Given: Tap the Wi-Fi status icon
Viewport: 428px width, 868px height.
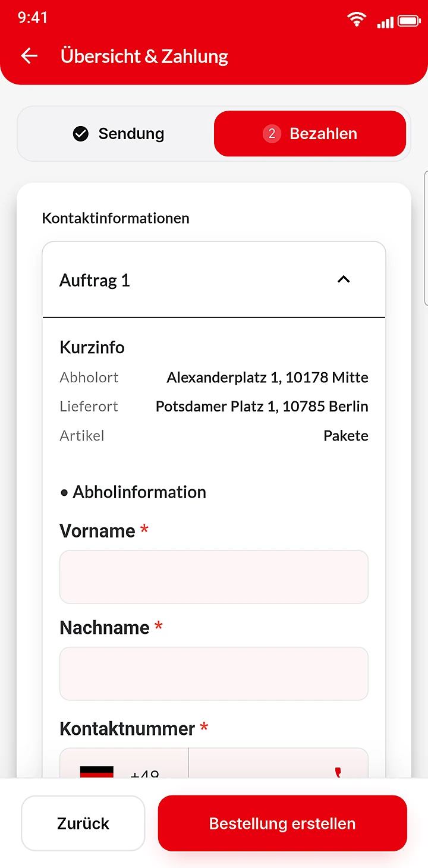Looking at the screenshot, I should 357,20.
